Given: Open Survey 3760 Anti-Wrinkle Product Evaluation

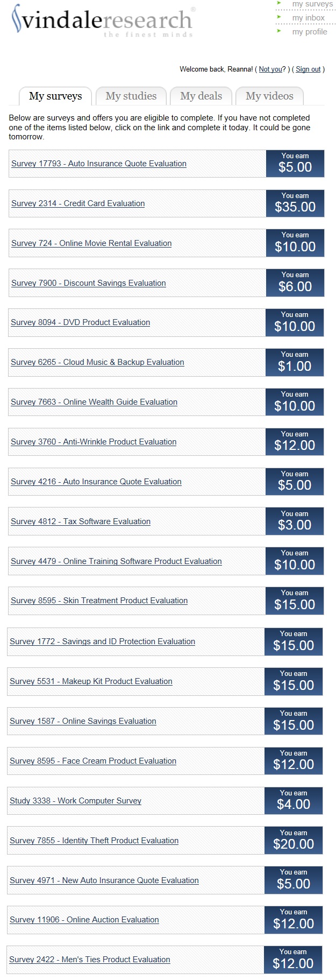Looking at the screenshot, I should point(94,442).
